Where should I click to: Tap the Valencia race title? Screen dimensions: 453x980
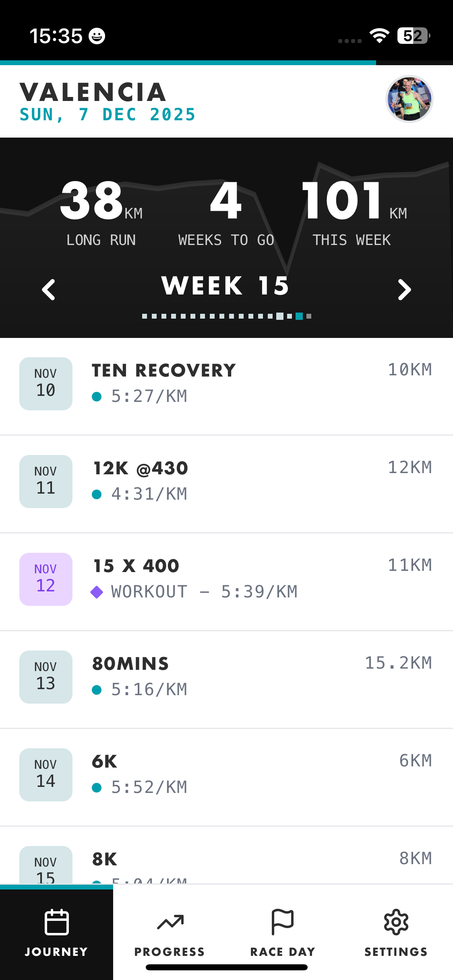click(x=93, y=92)
